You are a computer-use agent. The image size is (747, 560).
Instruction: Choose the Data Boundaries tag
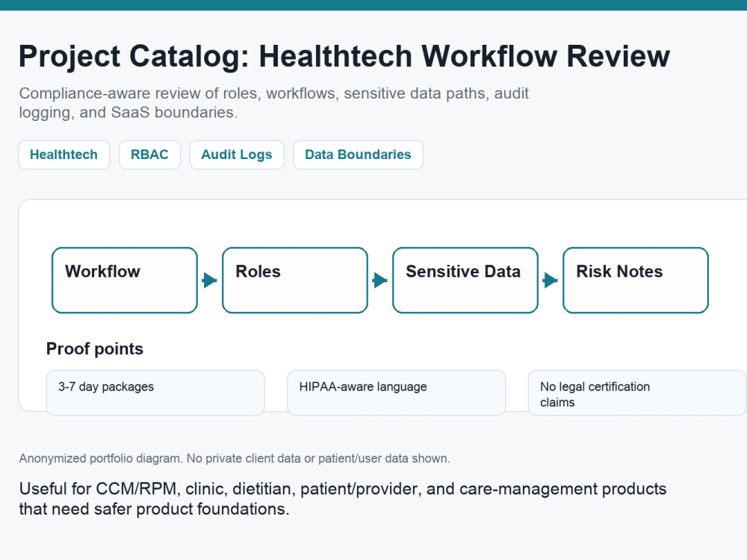click(358, 155)
